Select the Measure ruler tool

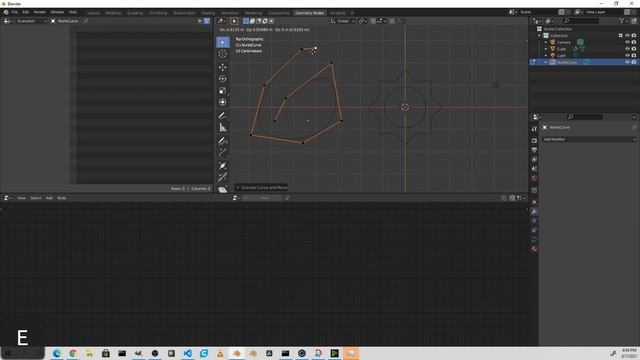[x=222, y=128]
